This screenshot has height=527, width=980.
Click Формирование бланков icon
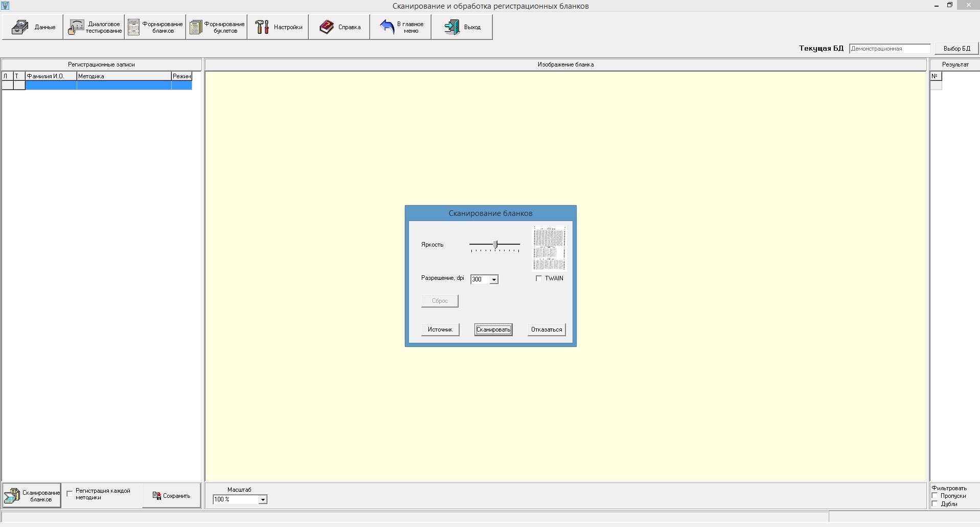[134, 27]
